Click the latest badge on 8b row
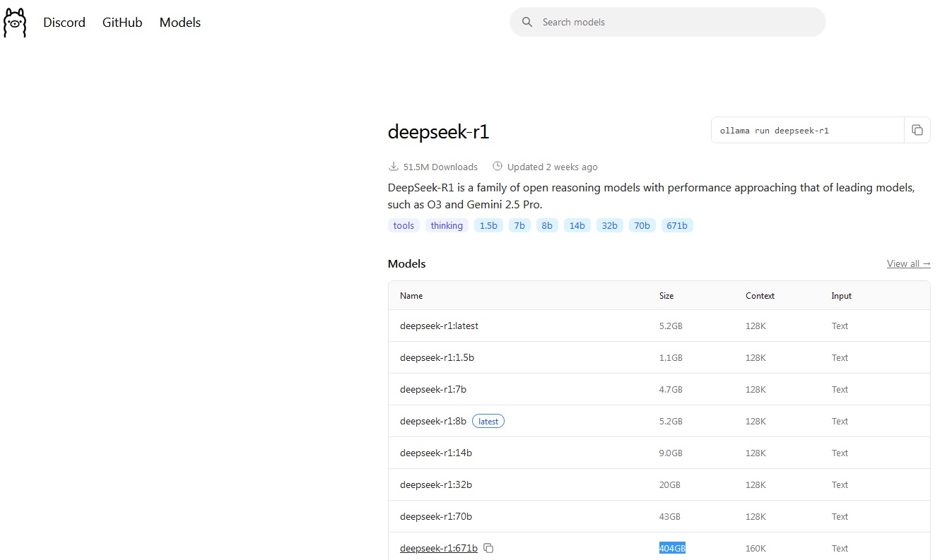The width and height of the screenshot is (947, 560). click(x=488, y=421)
